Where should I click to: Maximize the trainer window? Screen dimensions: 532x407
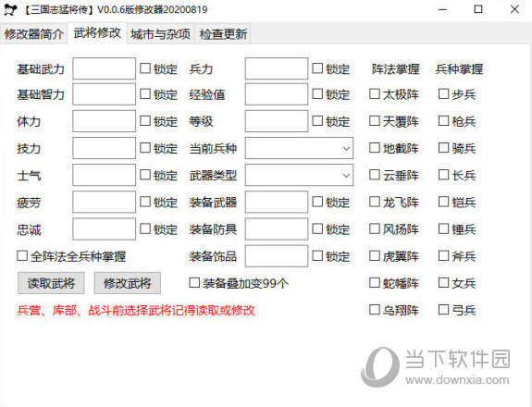pyautogui.click(x=478, y=9)
